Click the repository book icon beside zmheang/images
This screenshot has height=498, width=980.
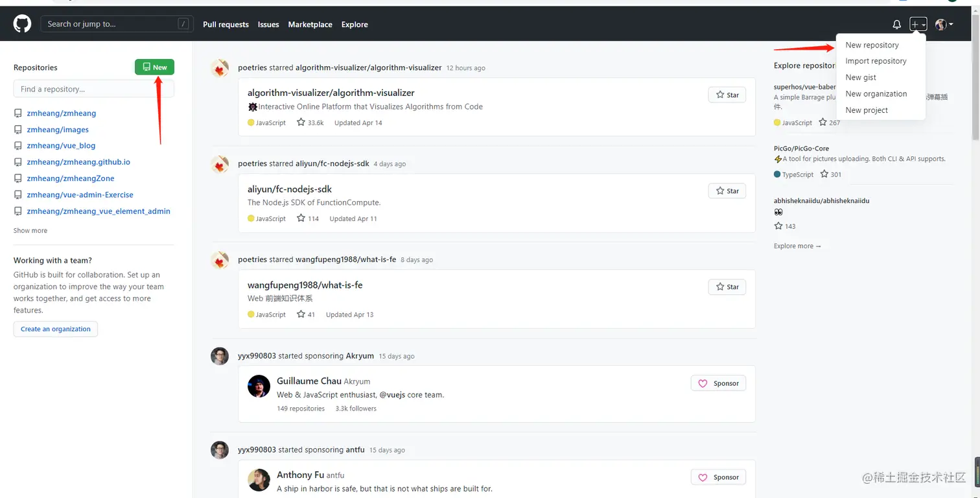(x=17, y=129)
